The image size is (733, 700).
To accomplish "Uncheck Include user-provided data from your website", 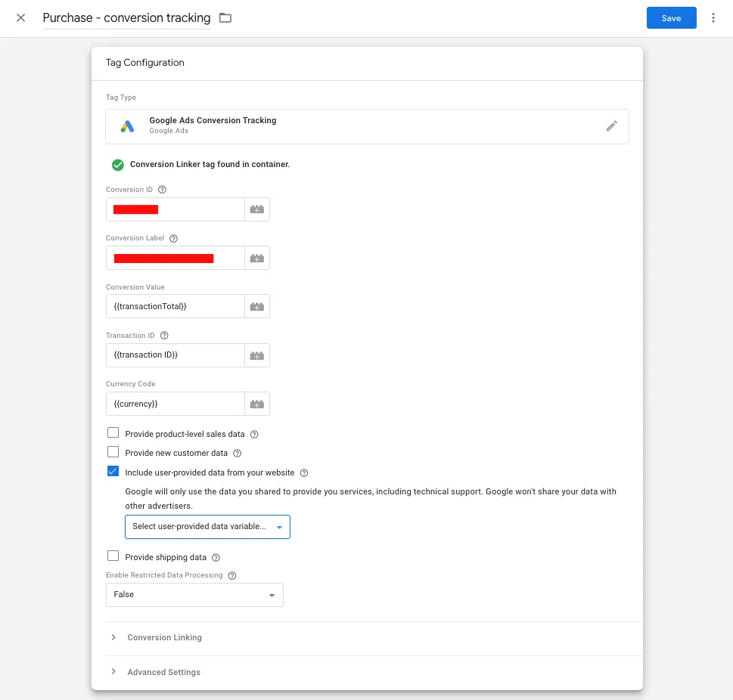I will click(x=113, y=472).
